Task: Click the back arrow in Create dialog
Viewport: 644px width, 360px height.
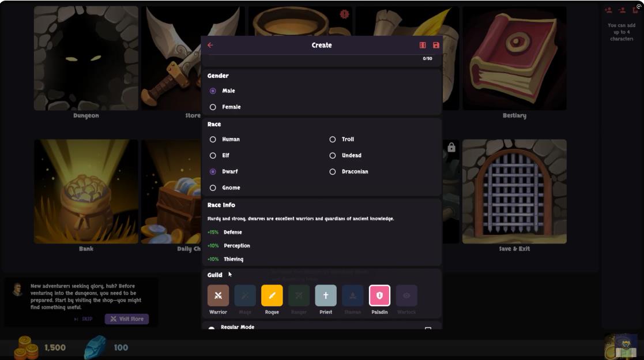Action: (210, 45)
